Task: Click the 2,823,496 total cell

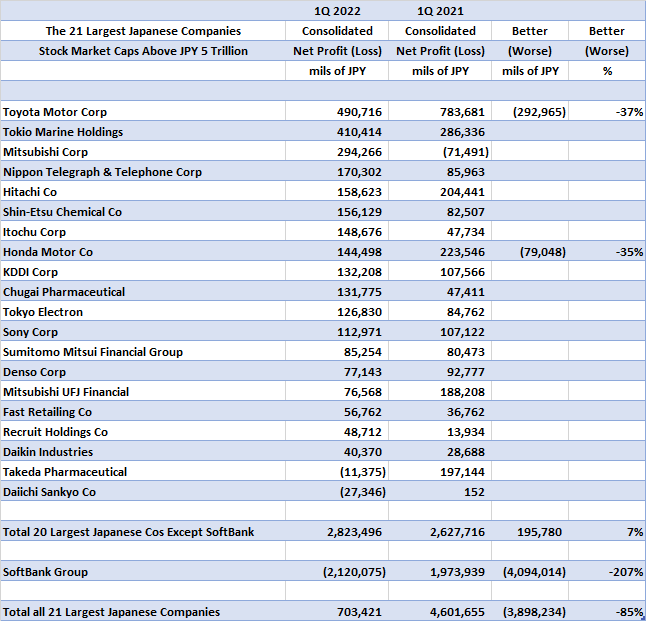Action: tap(354, 532)
